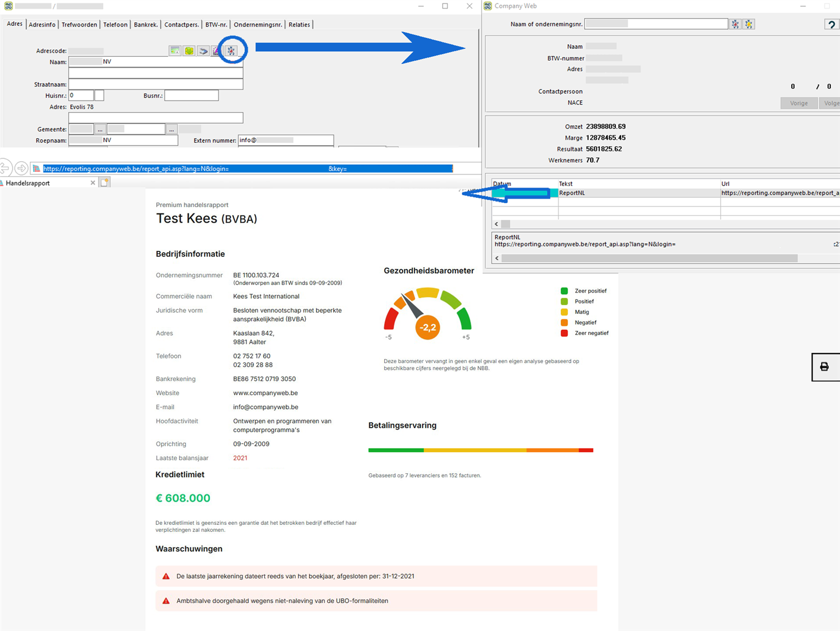Viewport: 840px width, 631px height.
Task: Click the green map icon beside Adrescode
Action: coord(189,51)
